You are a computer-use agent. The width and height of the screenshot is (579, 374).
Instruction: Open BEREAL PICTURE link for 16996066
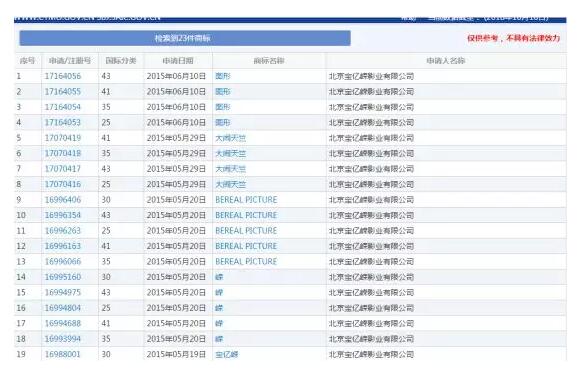[x=246, y=261]
